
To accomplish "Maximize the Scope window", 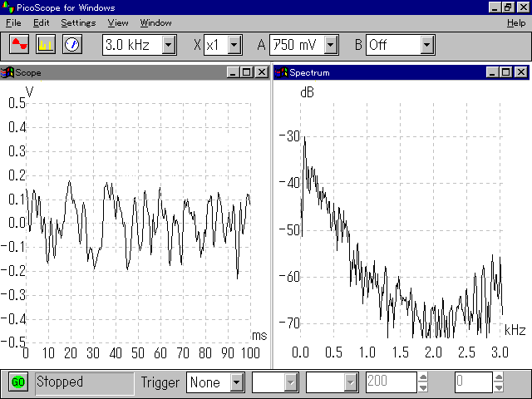I will click(247, 72).
